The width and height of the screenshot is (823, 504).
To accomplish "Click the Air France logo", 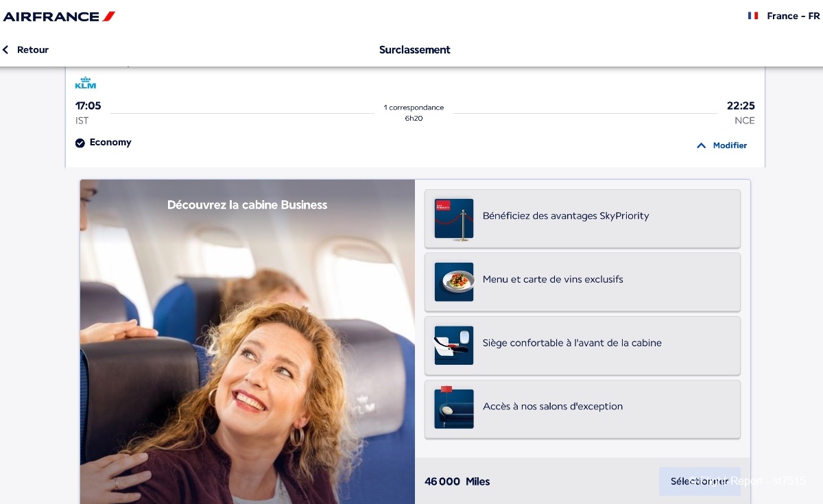I will (x=59, y=16).
